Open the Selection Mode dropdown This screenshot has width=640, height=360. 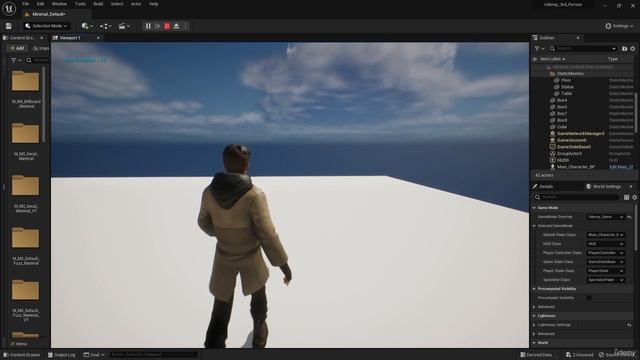46,26
